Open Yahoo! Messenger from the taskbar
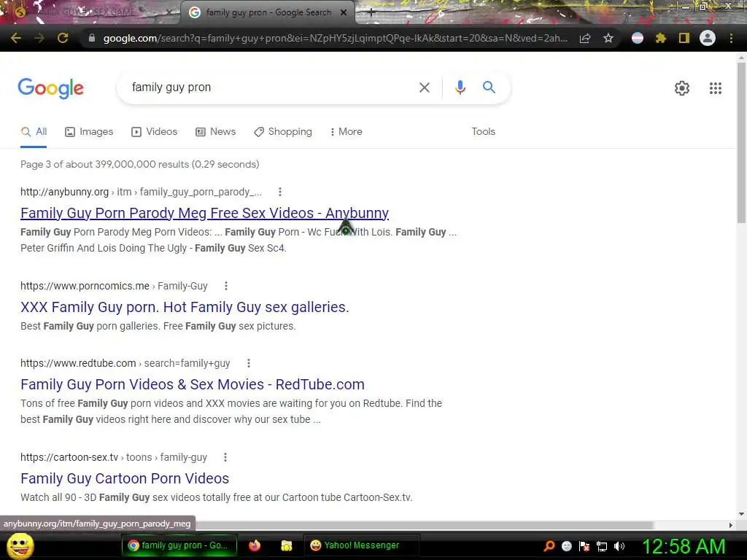This screenshot has height=560, width=747. [361, 545]
